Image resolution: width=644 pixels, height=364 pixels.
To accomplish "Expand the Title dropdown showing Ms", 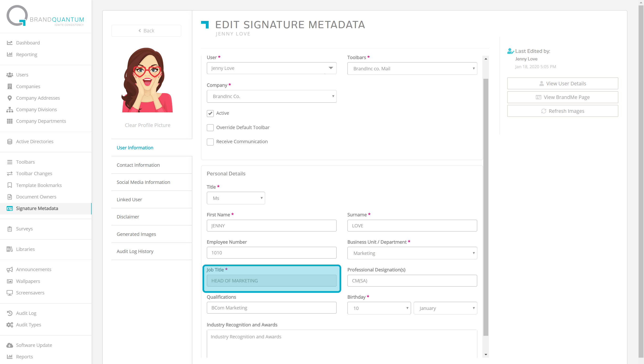I will (235, 198).
